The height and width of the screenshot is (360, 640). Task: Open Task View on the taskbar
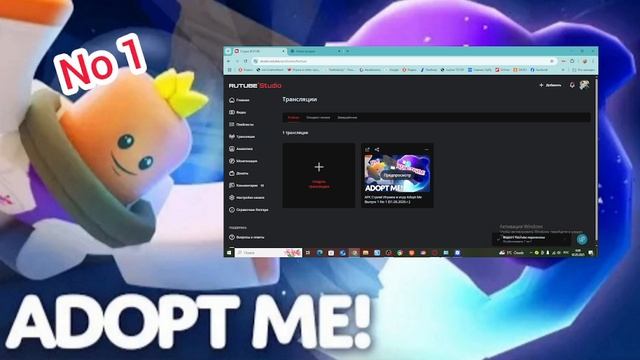click(x=308, y=253)
